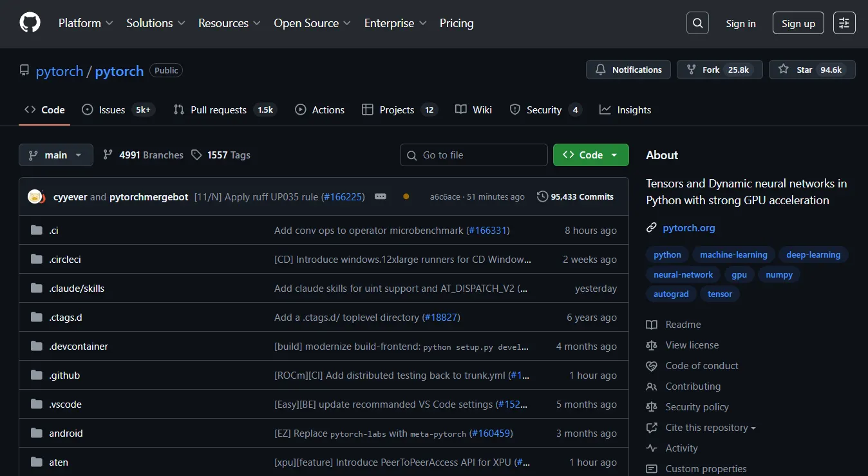The image size is (868, 476).
Task: Click the Sign up button
Action: click(x=798, y=23)
